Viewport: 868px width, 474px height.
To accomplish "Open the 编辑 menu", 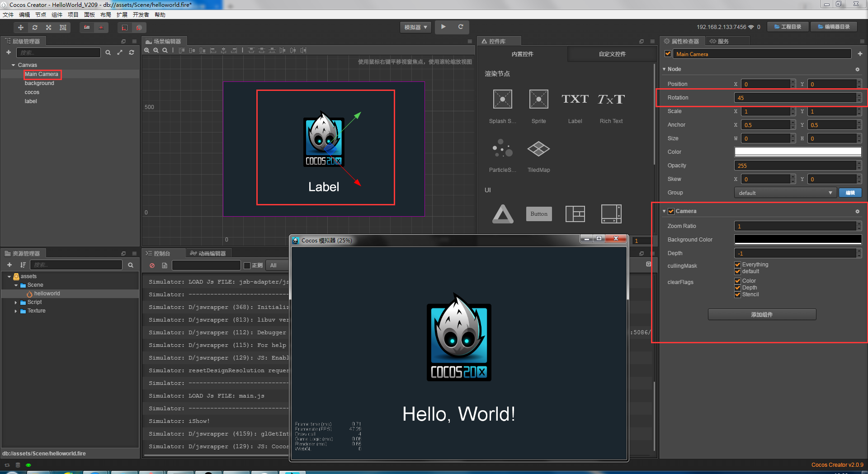I will tap(24, 15).
